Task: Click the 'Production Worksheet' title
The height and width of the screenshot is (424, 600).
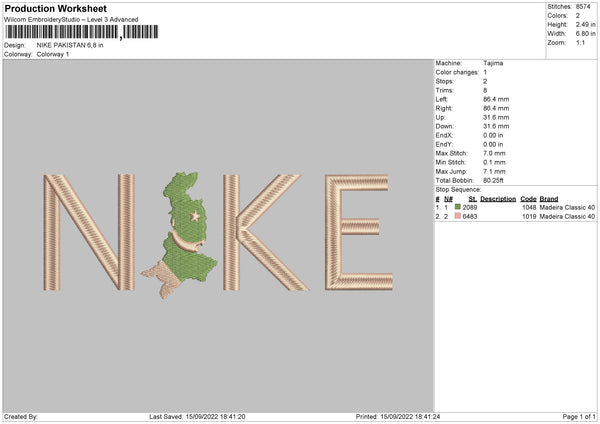Action: point(55,8)
